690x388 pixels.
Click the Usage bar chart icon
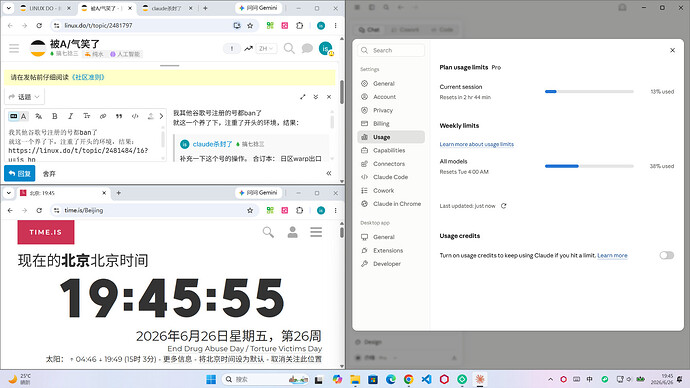click(364, 137)
